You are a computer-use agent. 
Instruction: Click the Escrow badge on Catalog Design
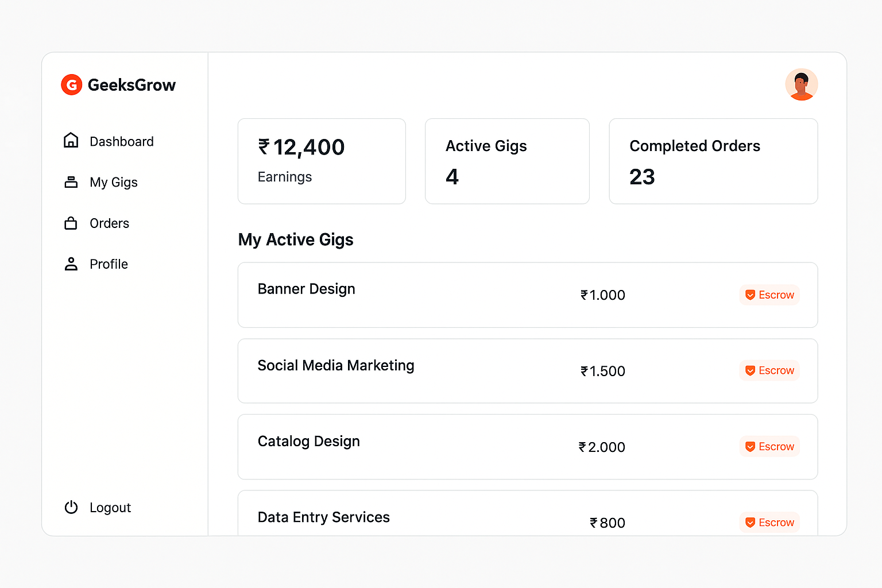769,446
